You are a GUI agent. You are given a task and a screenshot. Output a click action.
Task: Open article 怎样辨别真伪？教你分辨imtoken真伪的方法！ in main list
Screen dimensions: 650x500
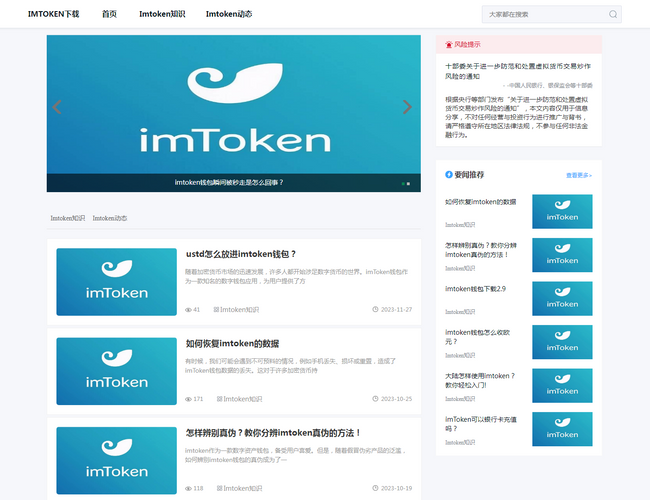coord(273,433)
